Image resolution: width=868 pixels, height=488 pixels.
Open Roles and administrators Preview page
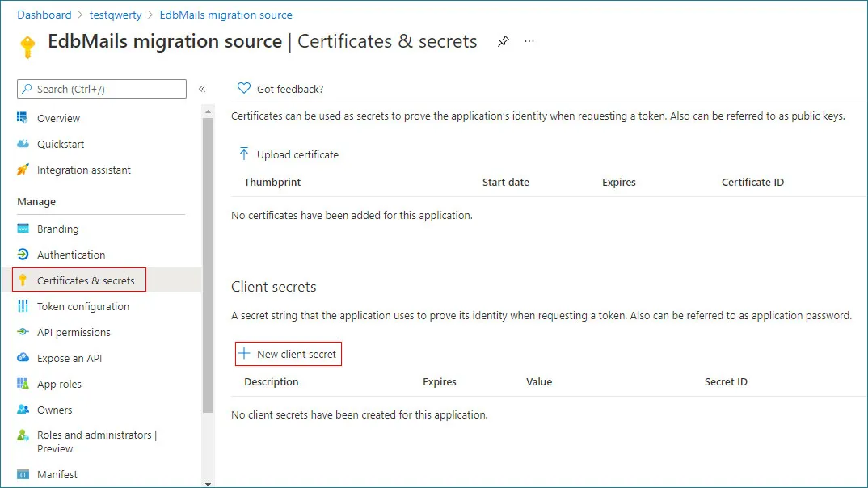tap(97, 441)
